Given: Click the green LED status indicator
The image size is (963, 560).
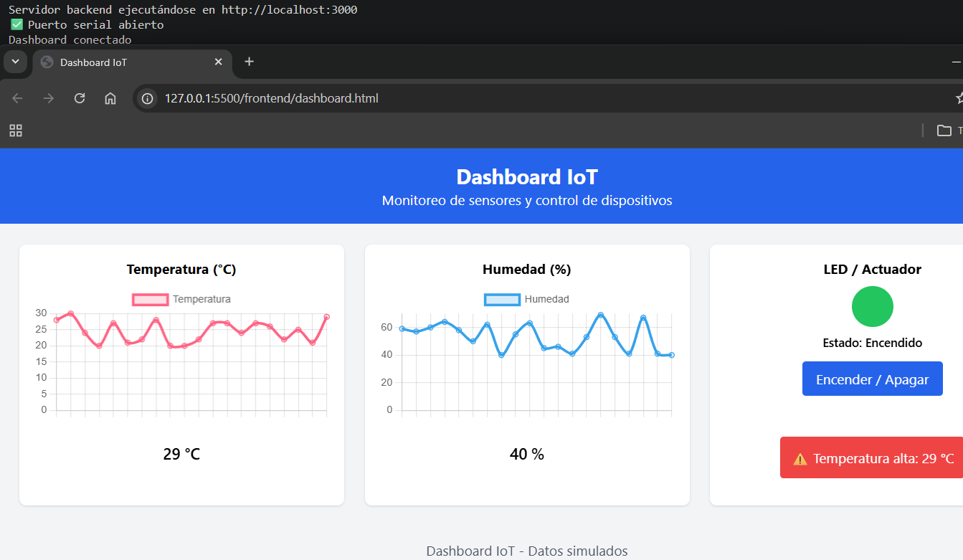Looking at the screenshot, I should [x=872, y=306].
